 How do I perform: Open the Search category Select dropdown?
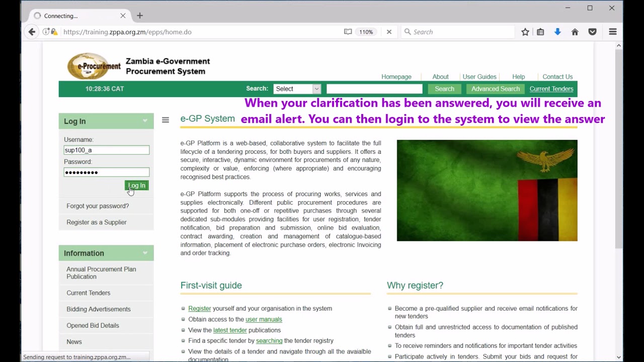pyautogui.click(x=297, y=89)
